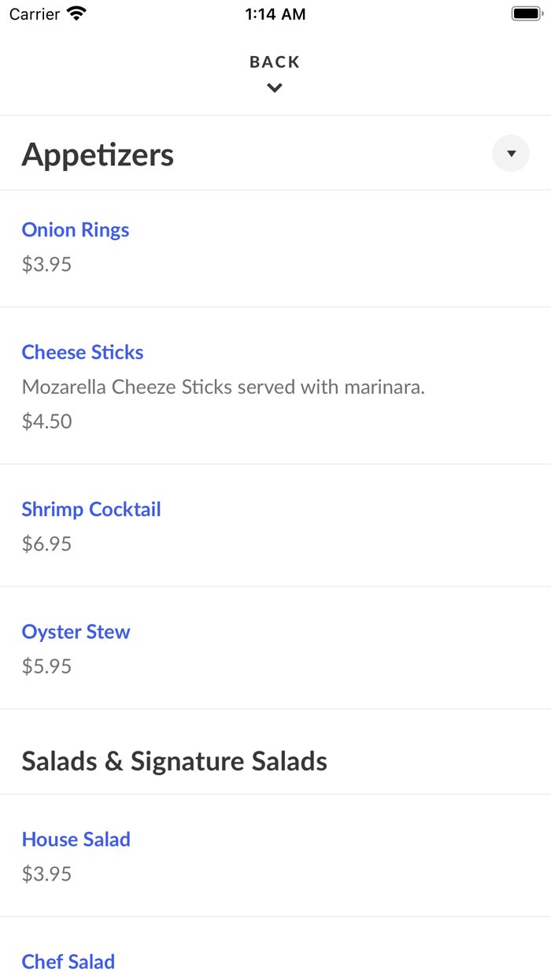The image size is (551, 980).
Task: Tap the $6.95 Shrimp Cocktail price
Action: (x=46, y=544)
